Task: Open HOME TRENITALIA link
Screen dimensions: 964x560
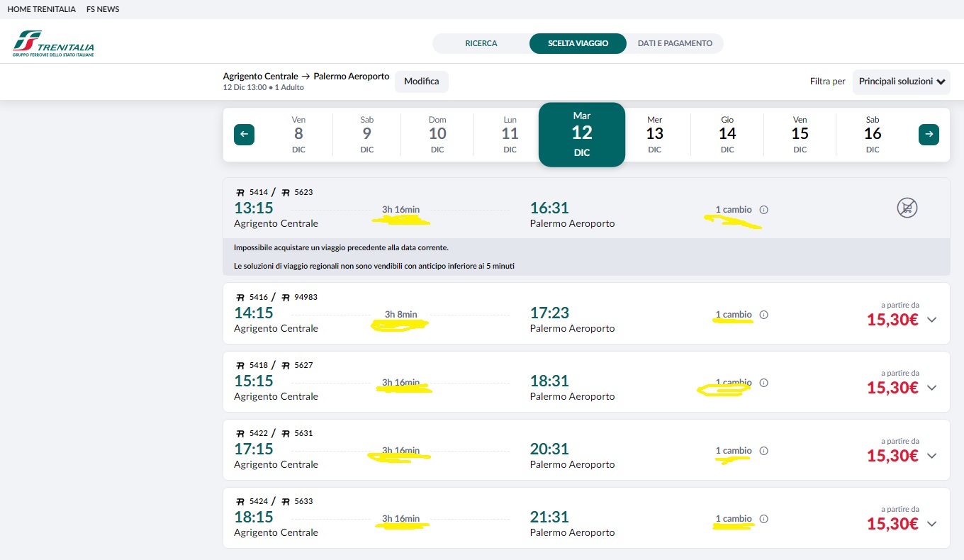Action: (41, 9)
